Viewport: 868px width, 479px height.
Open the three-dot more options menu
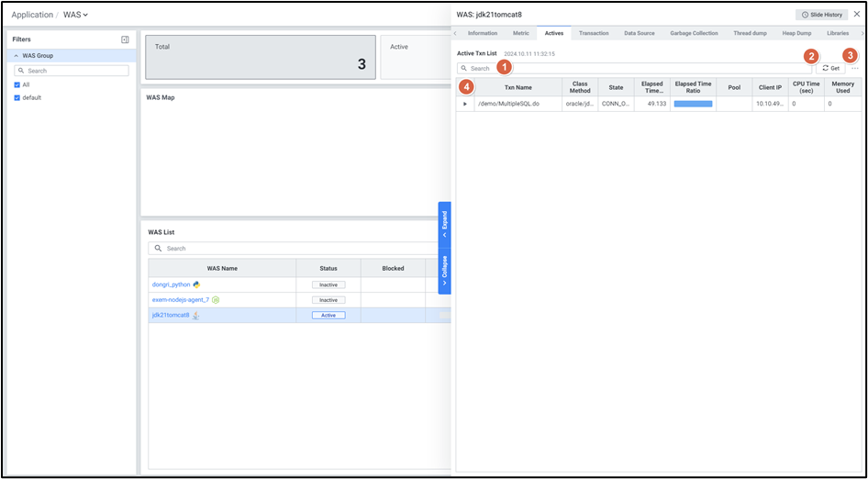855,69
